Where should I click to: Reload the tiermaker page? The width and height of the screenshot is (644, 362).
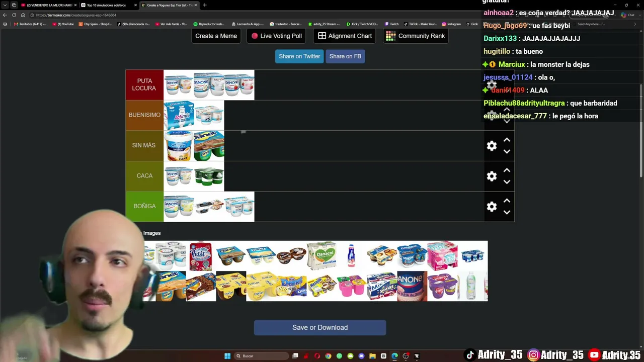pyautogui.click(x=14, y=15)
